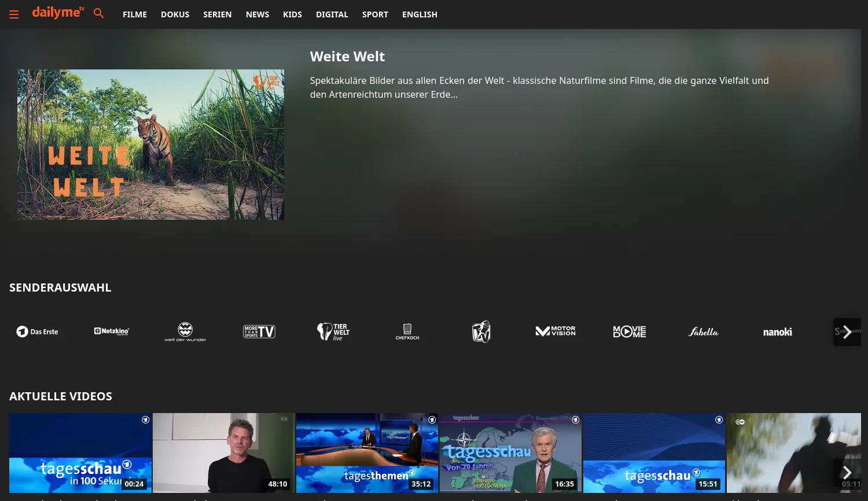This screenshot has width=868, height=501.
Task: Click the Weite Welt title link
Action: click(x=347, y=57)
